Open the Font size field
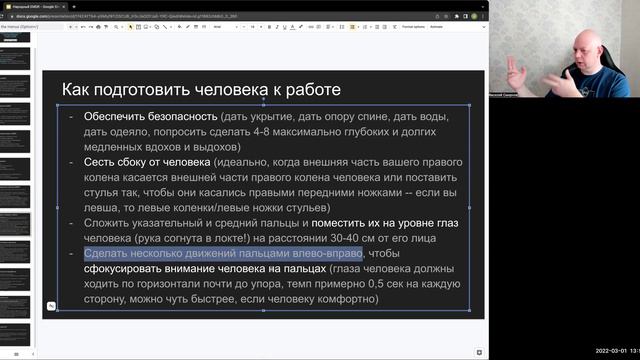This screenshot has width=640, height=360. pos(253,27)
